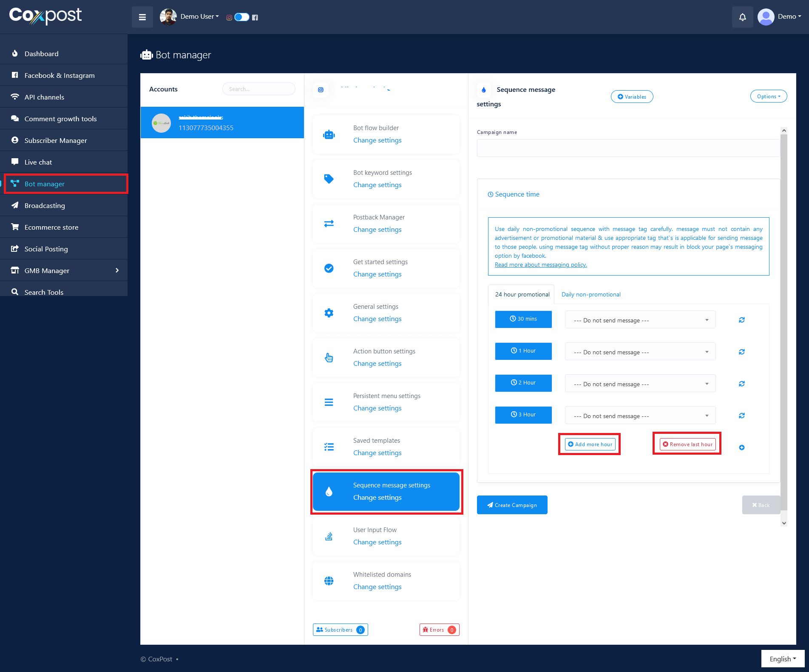Click the refresh icon beside 30 mins row
The height and width of the screenshot is (672, 809).
click(x=741, y=320)
